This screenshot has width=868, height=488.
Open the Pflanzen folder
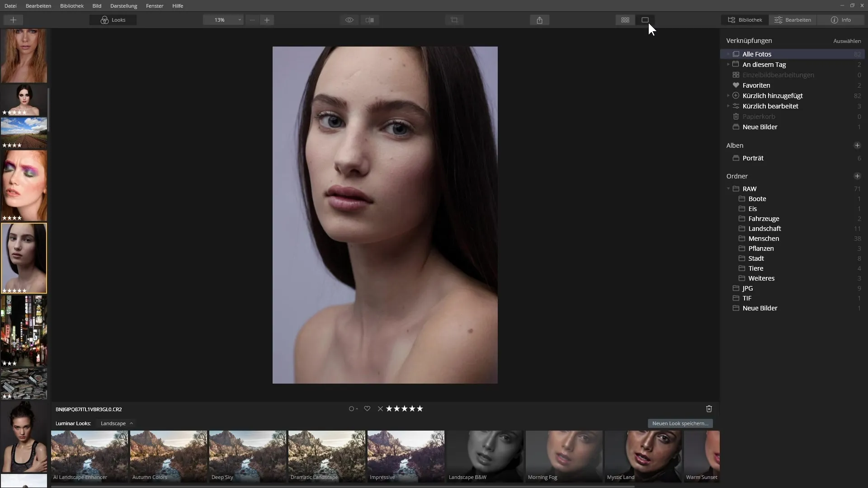pyautogui.click(x=792, y=249)
